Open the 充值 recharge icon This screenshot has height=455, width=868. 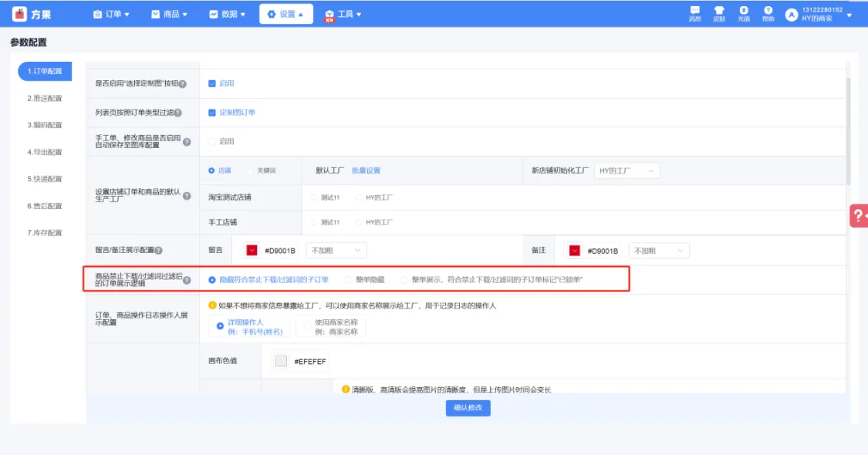coord(744,12)
